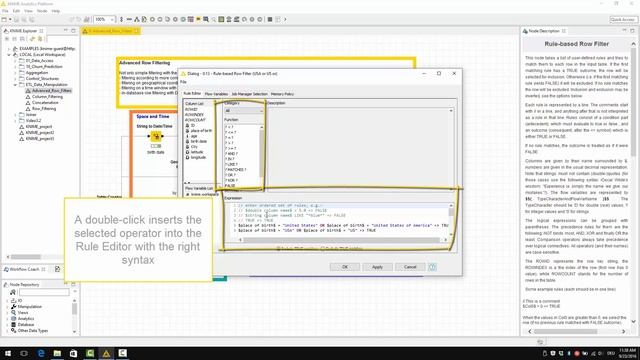
Task: Open dialog help icon next to Cancel
Action: 432,267
